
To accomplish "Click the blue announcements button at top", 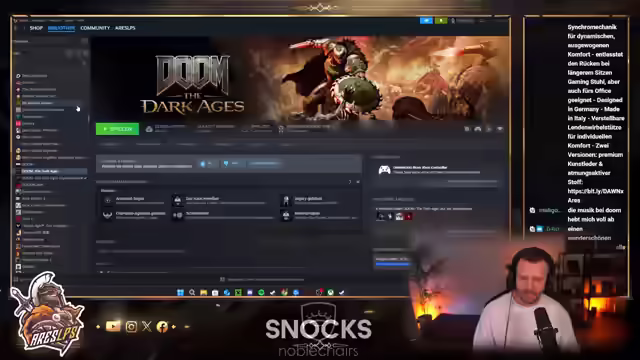I will pyautogui.click(x=426, y=20).
